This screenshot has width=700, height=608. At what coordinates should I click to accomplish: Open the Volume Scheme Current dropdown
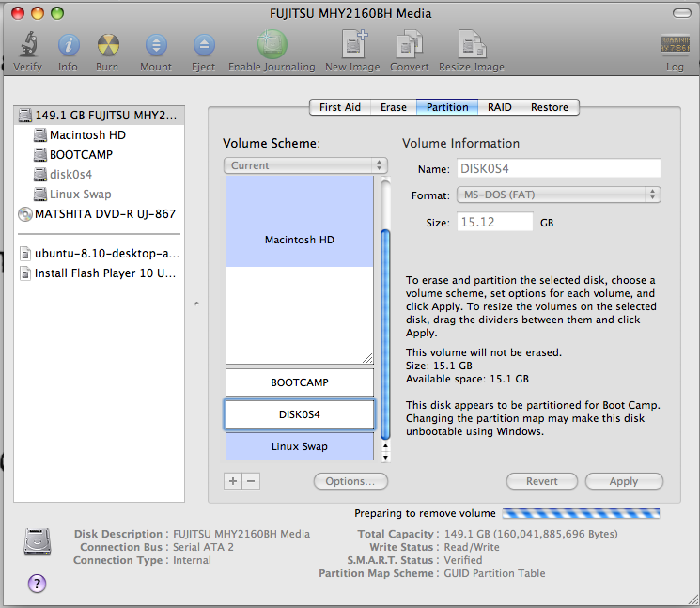point(305,165)
